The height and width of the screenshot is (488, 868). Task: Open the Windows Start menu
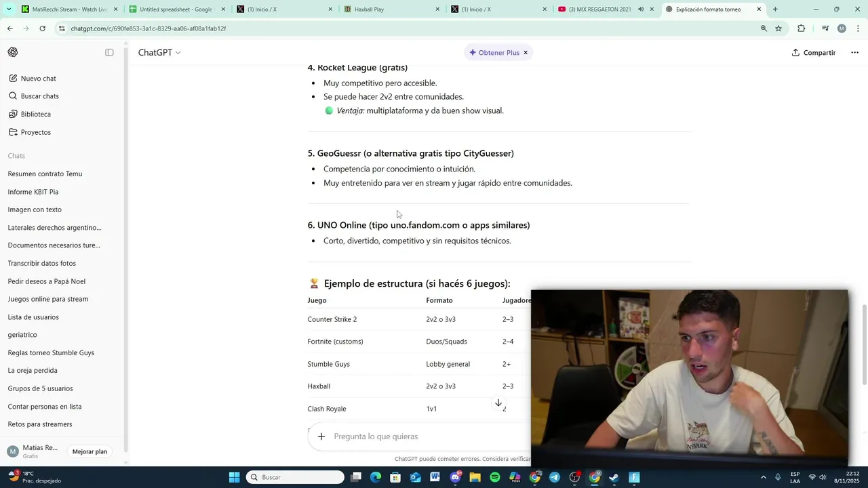[x=234, y=477]
